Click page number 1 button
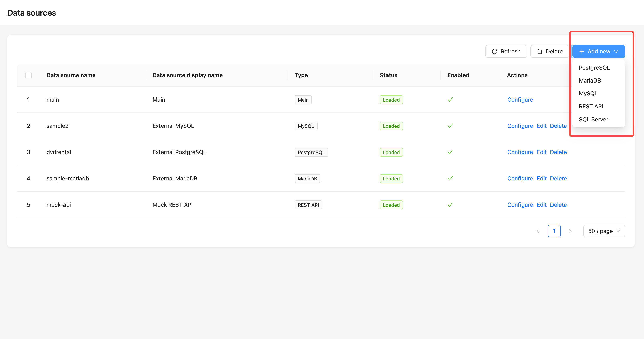 554,231
